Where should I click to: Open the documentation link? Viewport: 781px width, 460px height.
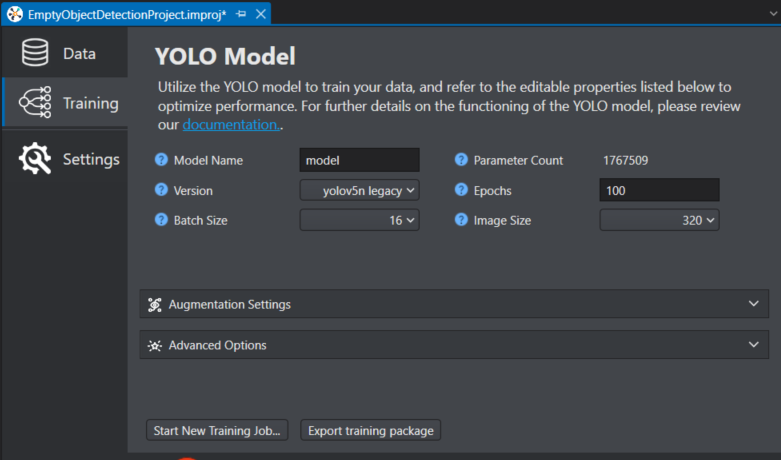[x=230, y=125]
